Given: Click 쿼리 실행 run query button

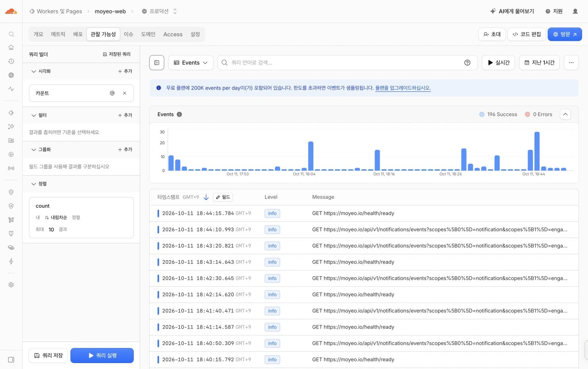Looking at the screenshot, I should [x=102, y=356].
